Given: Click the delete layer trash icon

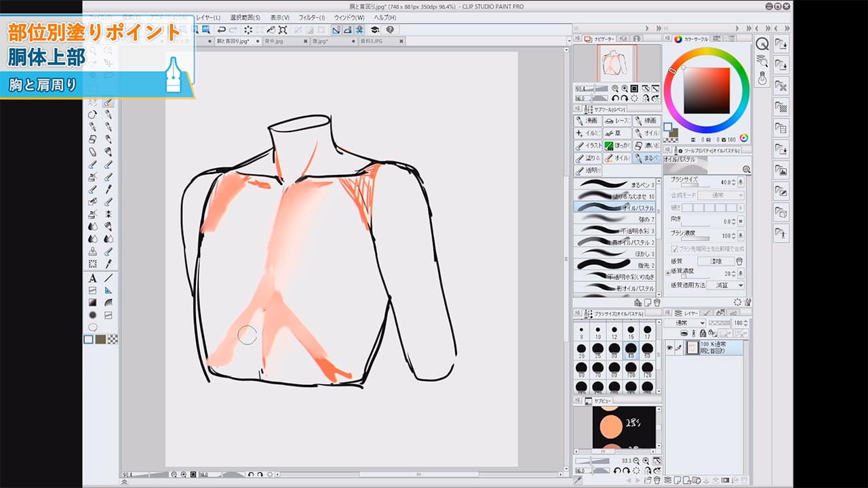Looking at the screenshot, I should (x=743, y=480).
